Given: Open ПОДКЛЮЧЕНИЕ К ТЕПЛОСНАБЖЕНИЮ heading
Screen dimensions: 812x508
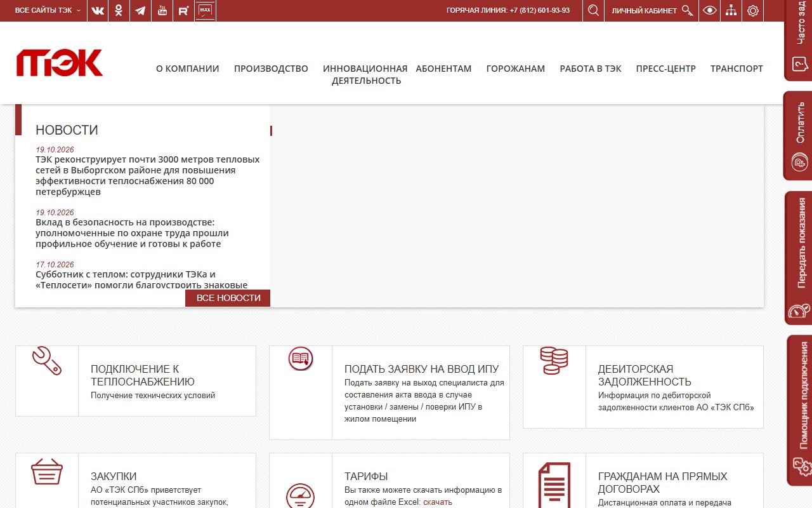Looking at the screenshot, I should (x=143, y=375).
